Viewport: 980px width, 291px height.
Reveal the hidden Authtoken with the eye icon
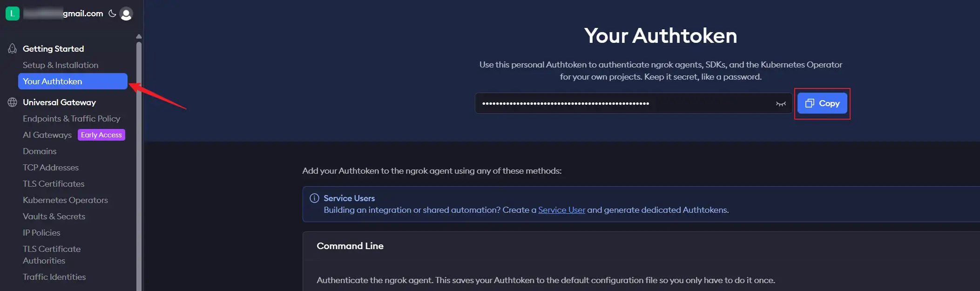[780, 103]
